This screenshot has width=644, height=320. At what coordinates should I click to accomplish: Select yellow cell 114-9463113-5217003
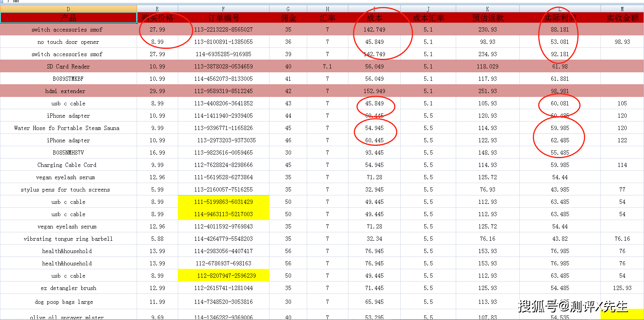(x=223, y=214)
